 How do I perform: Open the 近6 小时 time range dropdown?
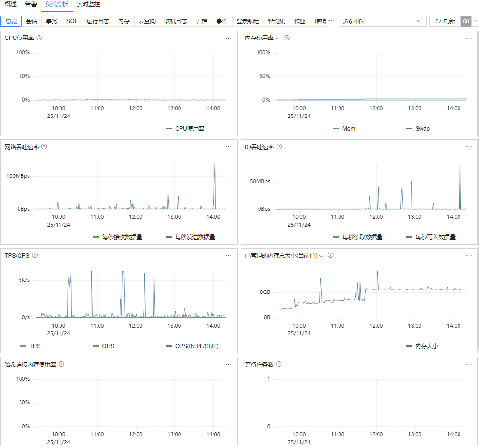click(x=382, y=21)
